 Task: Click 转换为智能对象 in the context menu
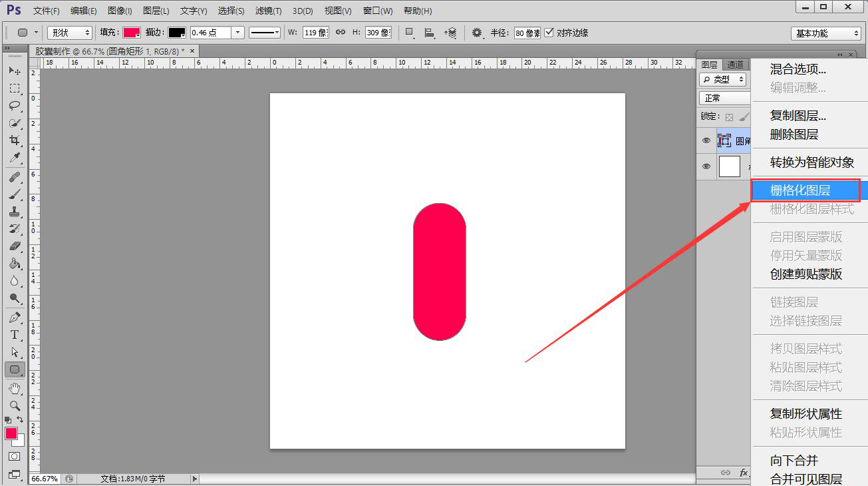(811, 162)
